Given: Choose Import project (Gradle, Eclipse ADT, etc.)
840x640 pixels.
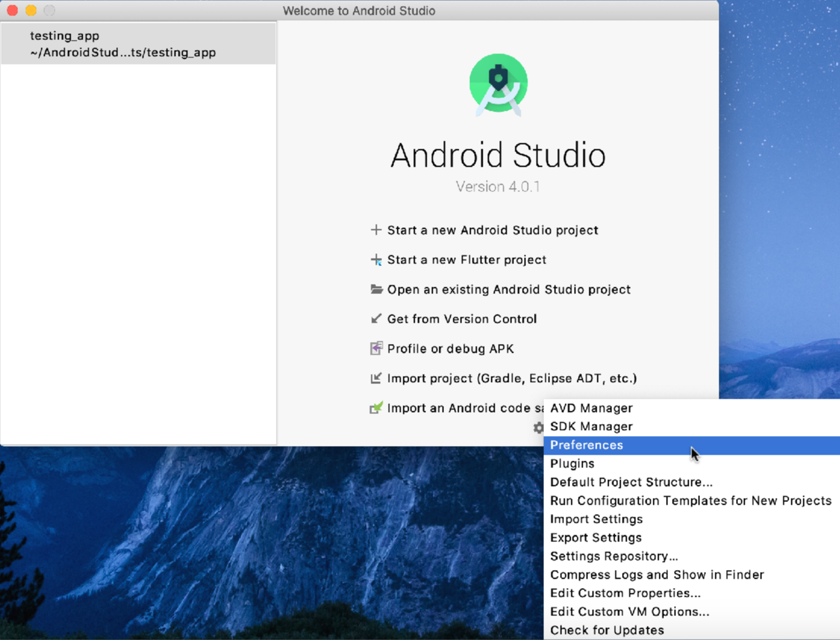Looking at the screenshot, I should pos(512,378).
